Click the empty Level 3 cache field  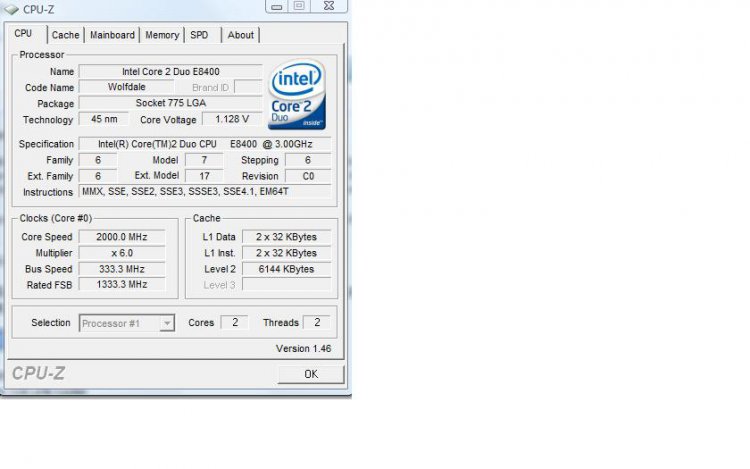pyautogui.click(x=287, y=284)
